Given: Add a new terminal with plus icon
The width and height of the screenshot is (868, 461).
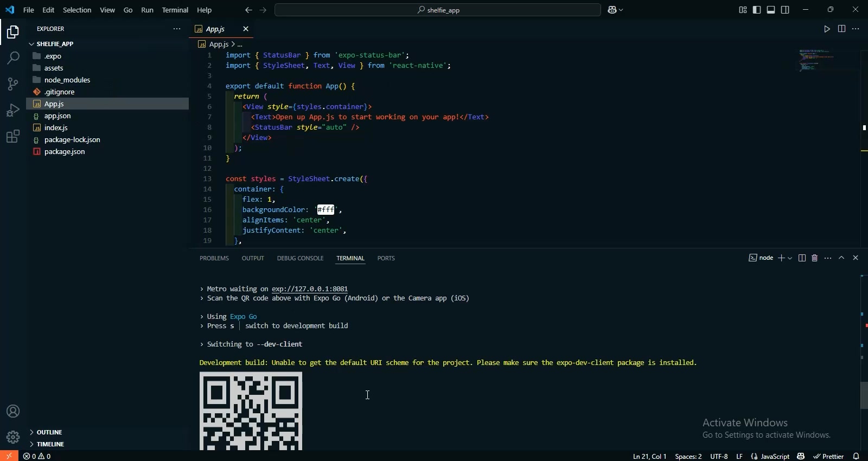Looking at the screenshot, I should pos(782,258).
